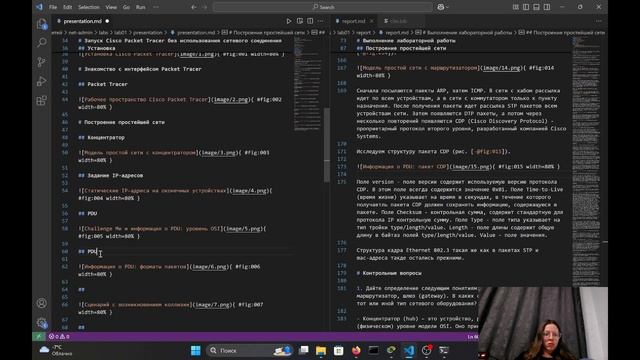The height and width of the screenshot is (360, 640).
Task: Open image/6.png link in left editor
Action: coord(210,267)
